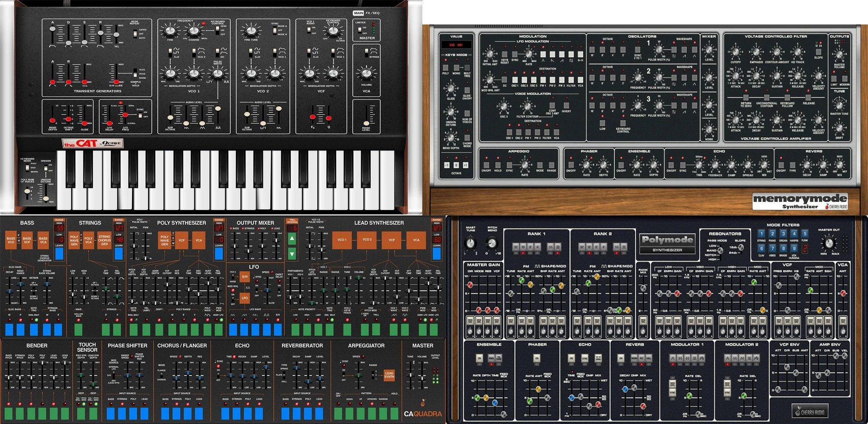Toggle GLIDE ON/OFF button on Memorymode
Screen dimensions: 868x424
467,90
